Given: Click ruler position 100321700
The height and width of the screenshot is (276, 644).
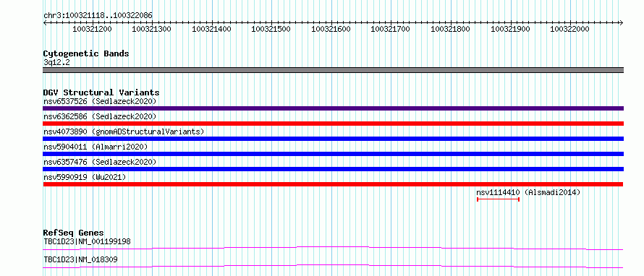Looking at the screenshot, I should [390, 29].
